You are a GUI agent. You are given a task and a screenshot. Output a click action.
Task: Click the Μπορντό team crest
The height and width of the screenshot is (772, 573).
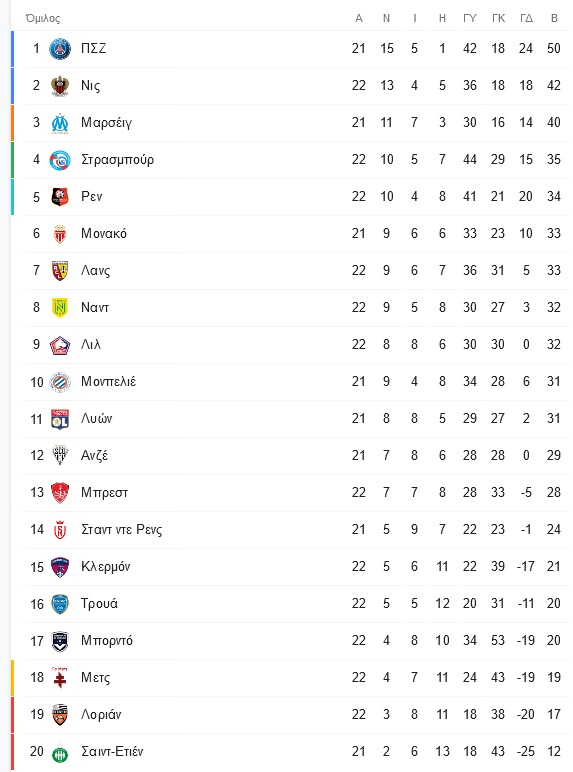click(x=60, y=641)
